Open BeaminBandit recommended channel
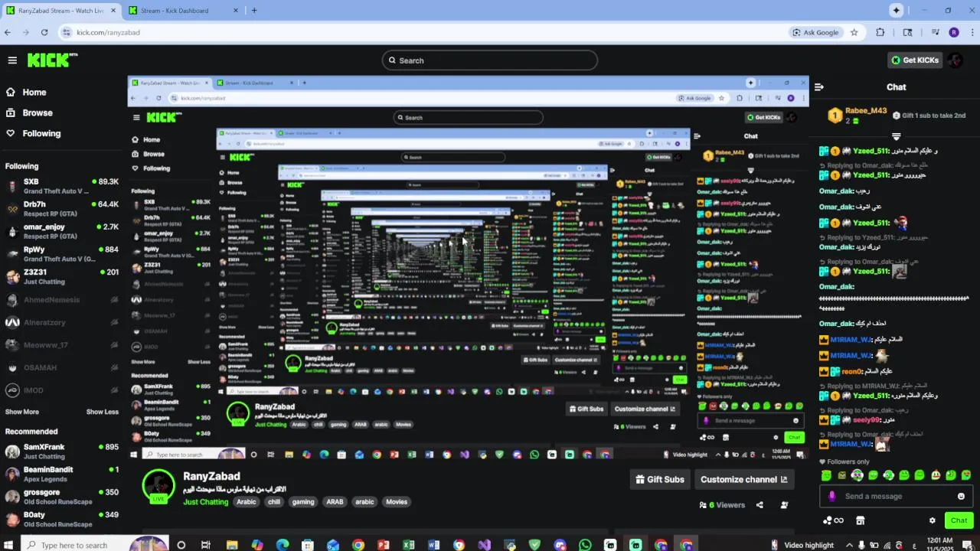 coord(61,474)
